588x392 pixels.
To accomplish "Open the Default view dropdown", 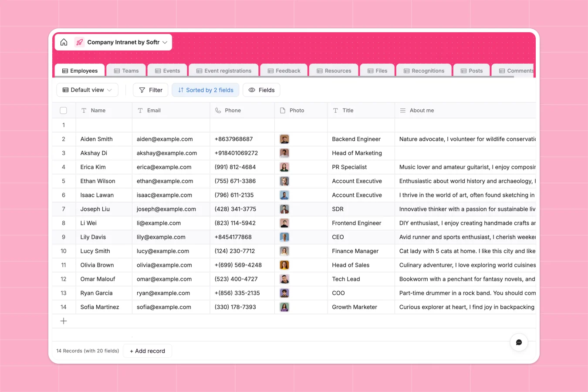I will (87, 90).
